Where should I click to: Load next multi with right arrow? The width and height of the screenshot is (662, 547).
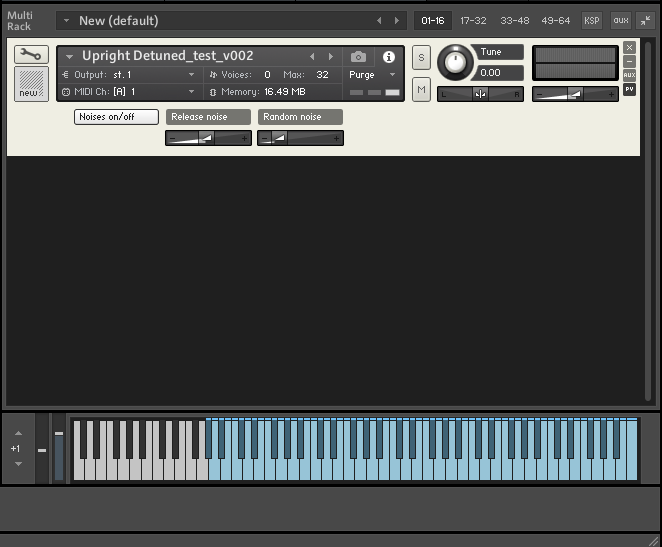[396, 20]
